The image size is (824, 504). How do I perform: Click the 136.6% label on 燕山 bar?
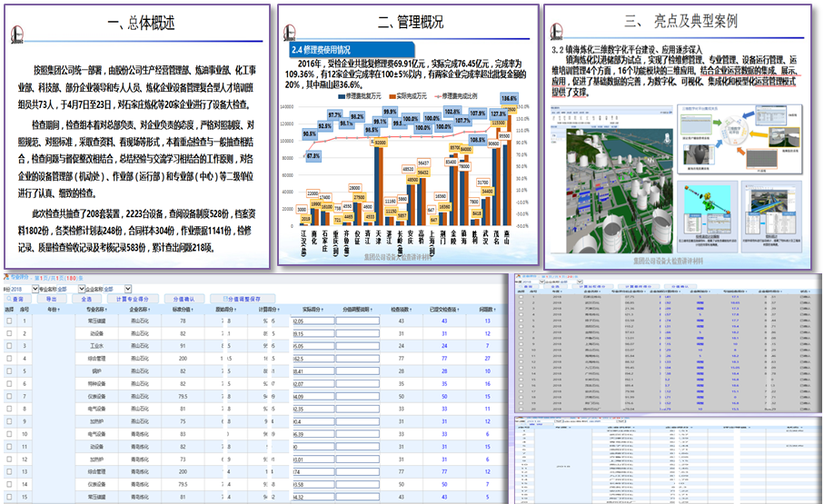pos(509,98)
